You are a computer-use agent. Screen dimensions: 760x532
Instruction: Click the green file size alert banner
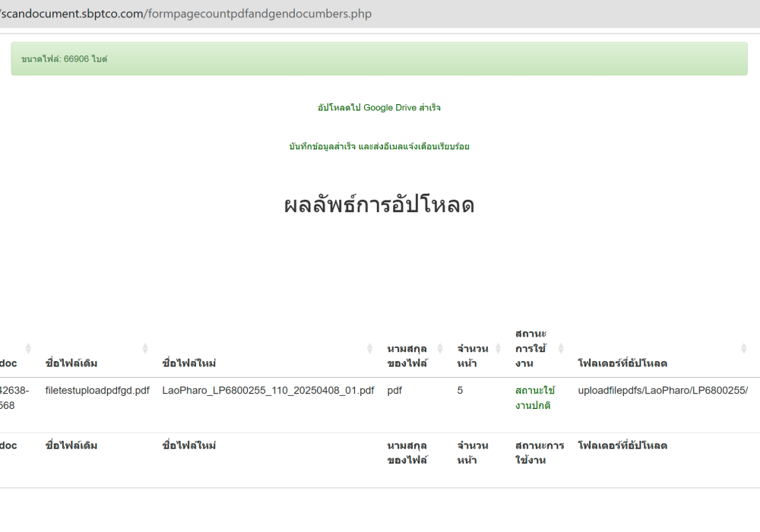pos(378,59)
